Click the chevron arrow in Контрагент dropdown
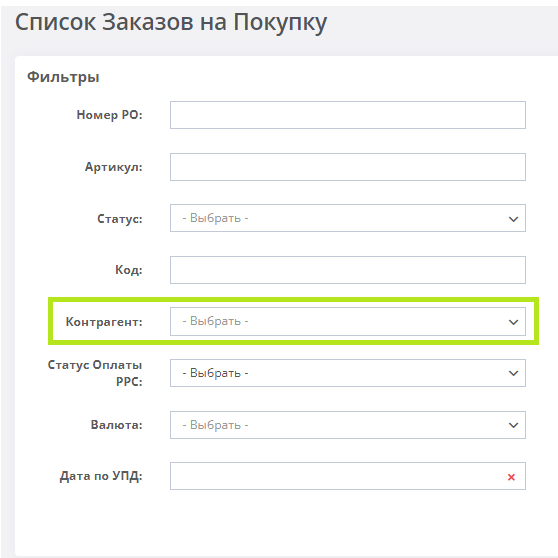 (x=513, y=322)
